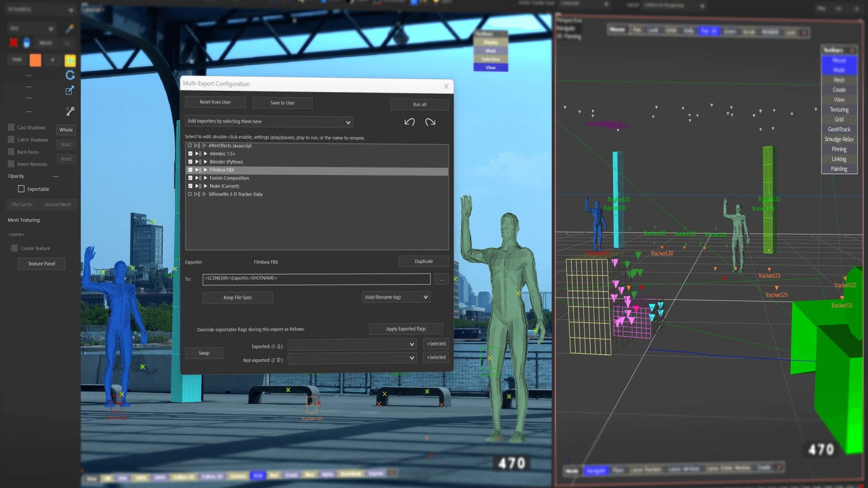Click the red X delete icon
Viewport: 868px width, 488px height.
pos(14,42)
